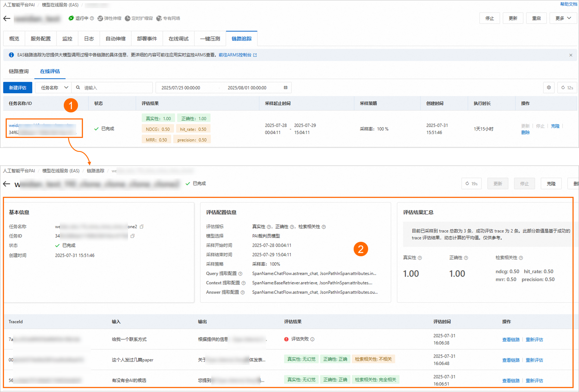
Task: Click the help icon next to 检索相关性 in results summary
Action: click(x=521, y=258)
